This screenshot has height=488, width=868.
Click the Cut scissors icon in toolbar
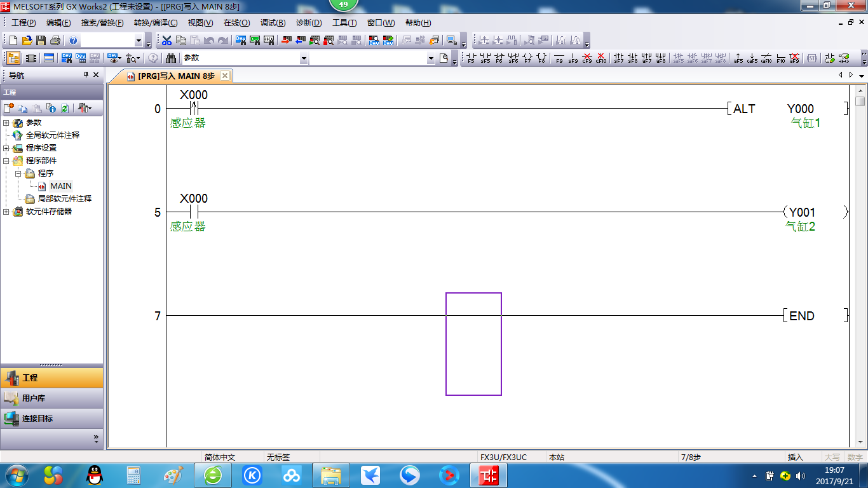pyautogui.click(x=166, y=41)
